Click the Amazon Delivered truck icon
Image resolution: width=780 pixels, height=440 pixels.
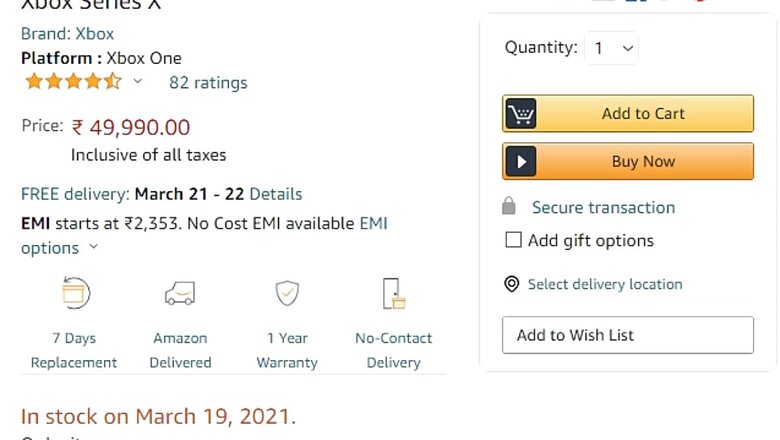[180, 293]
